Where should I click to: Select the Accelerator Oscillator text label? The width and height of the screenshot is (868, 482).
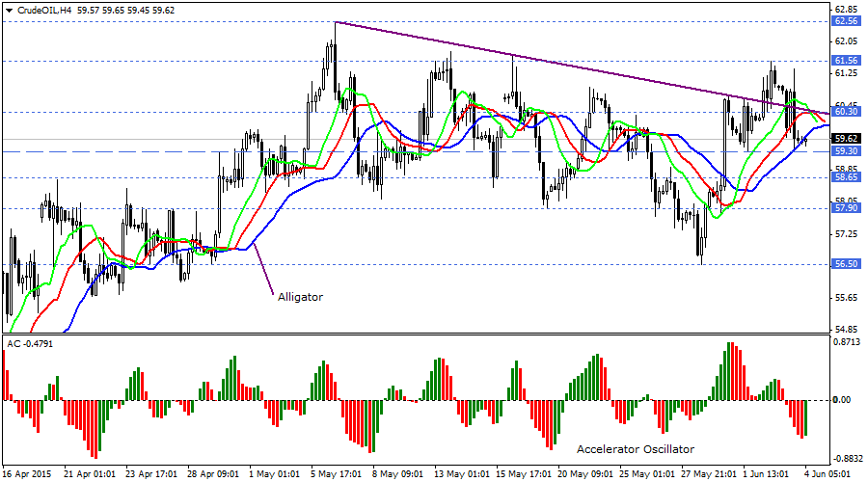(635, 449)
